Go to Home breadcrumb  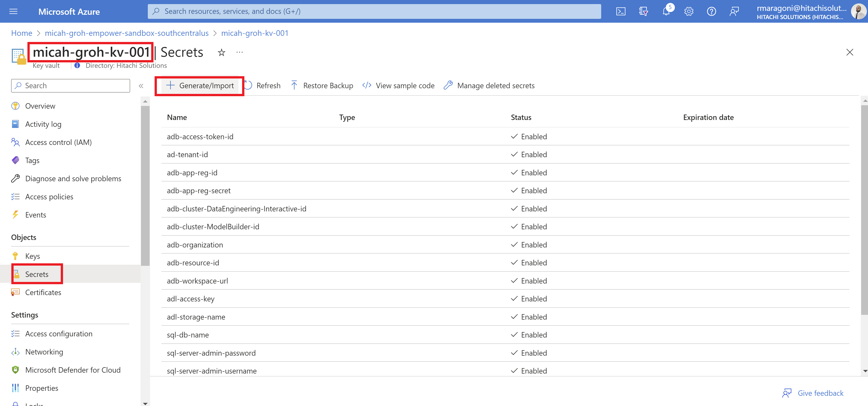pos(22,33)
